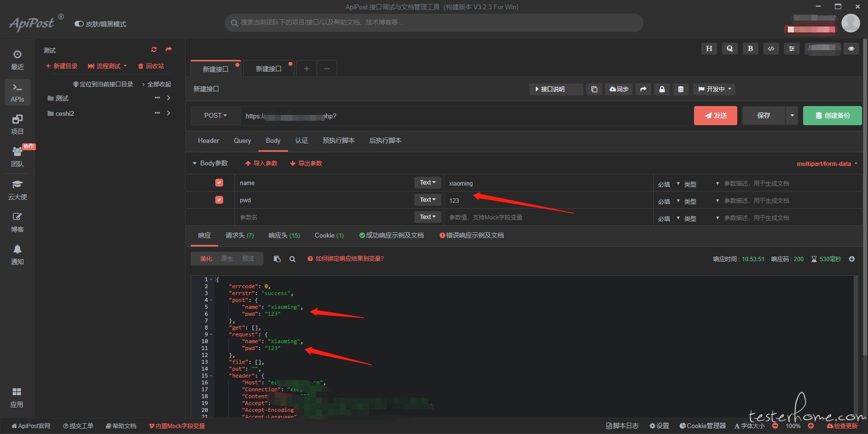Click the lock icon in interface toolbar

click(x=662, y=89)
